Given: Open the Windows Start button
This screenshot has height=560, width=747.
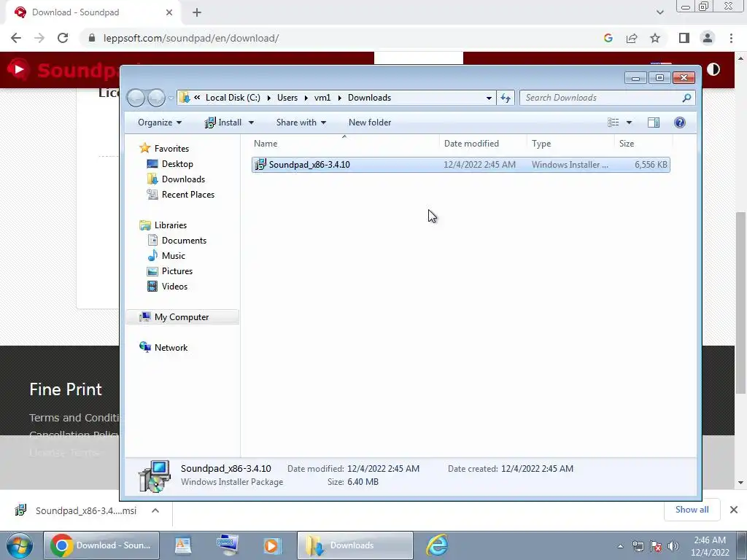Looking at the screenshot, I should click(x=20, y=545).
